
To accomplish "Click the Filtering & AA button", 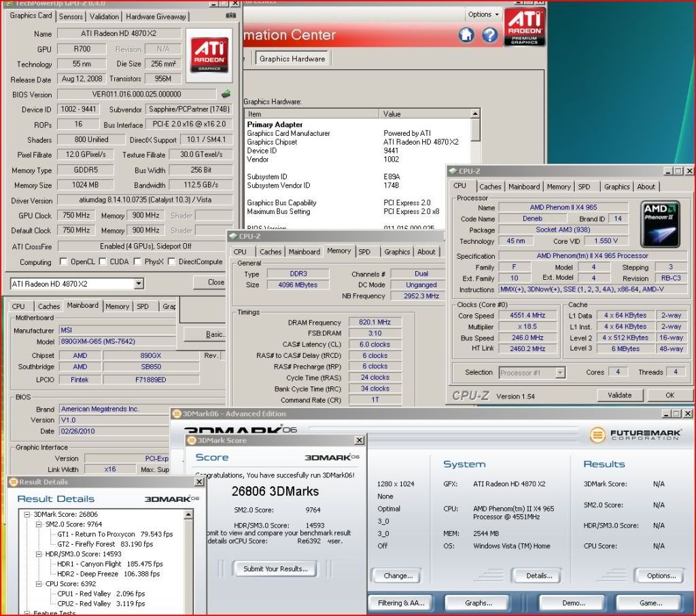I will (400, 602).
